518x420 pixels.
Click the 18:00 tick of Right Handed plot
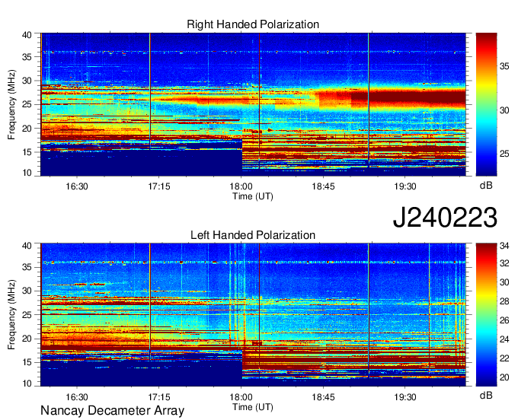[241, 186]
